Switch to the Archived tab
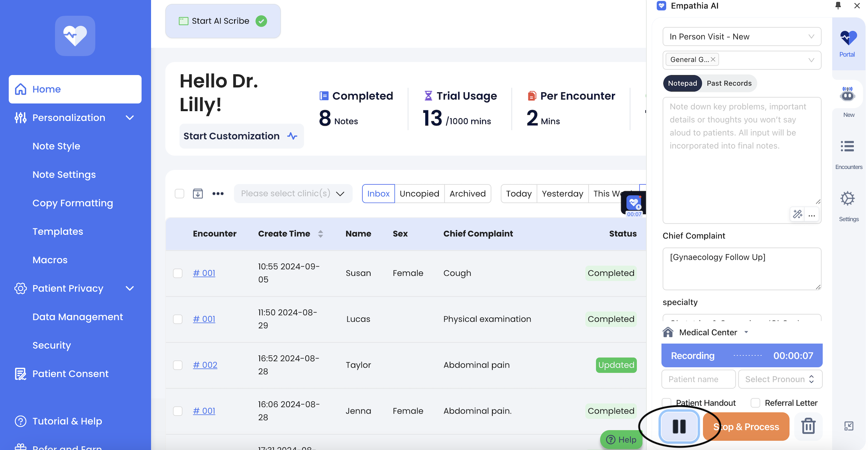 (x=467, y=194)
